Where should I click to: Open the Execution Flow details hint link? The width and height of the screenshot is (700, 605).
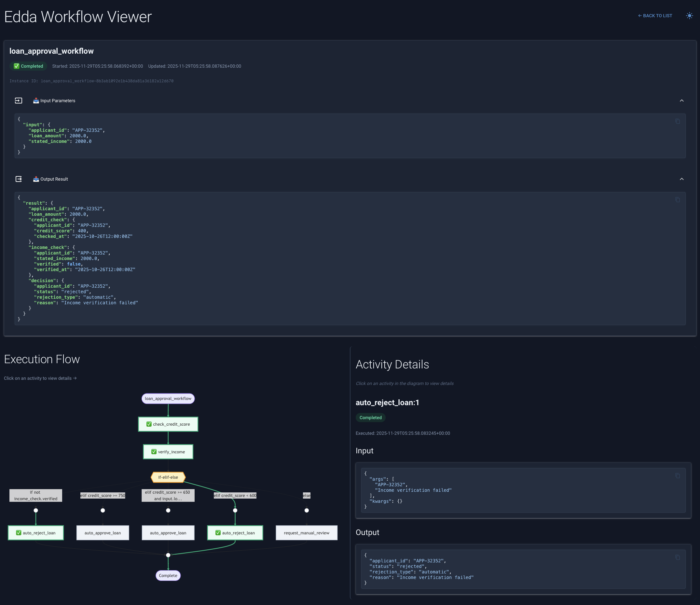tap(40, 378)
